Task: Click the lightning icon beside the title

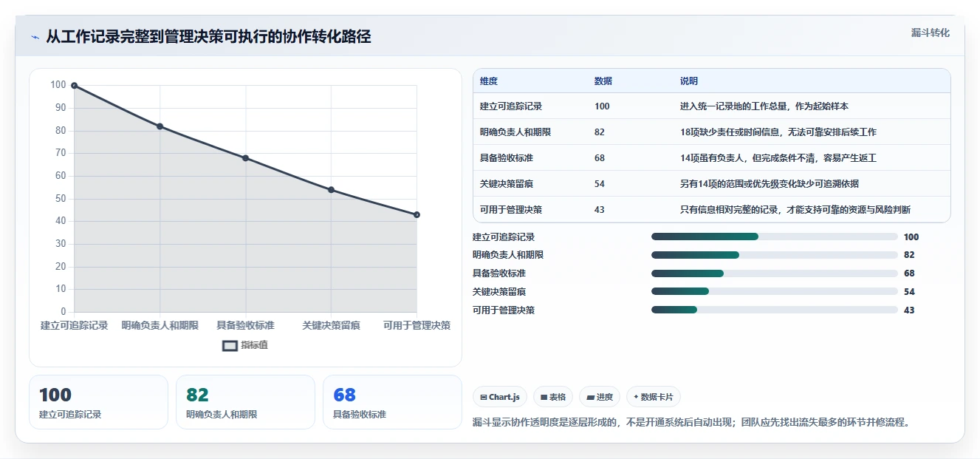Action: click(35, 37)
